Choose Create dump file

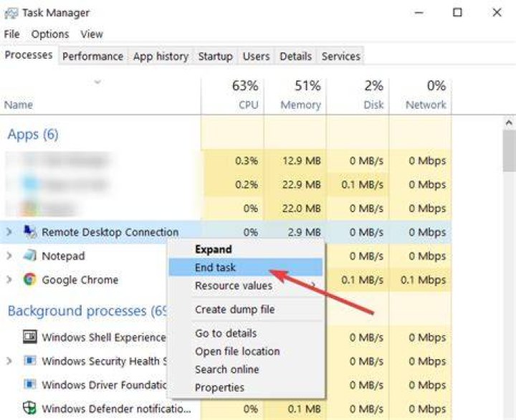pos(246,309)
